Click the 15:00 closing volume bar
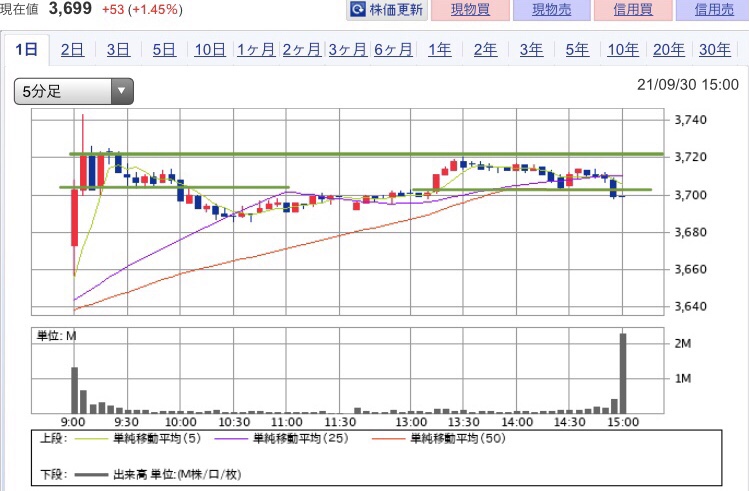749x491 pixels. 623,373
